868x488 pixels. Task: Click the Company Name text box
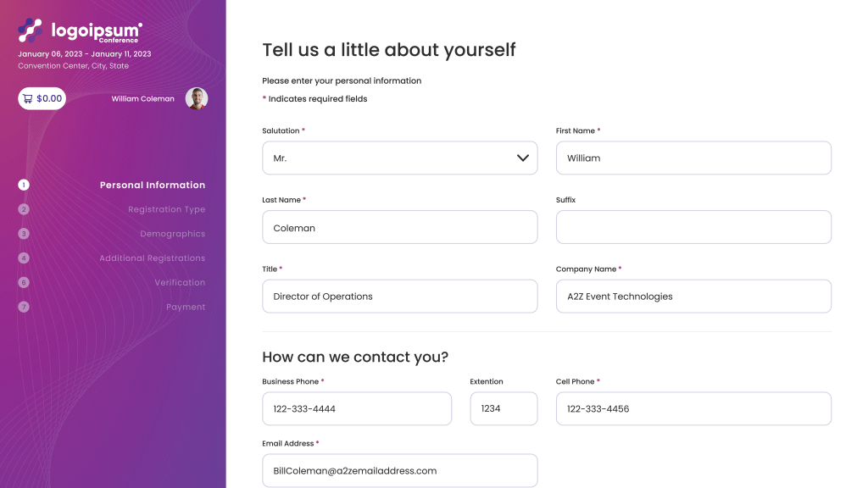(x=693, y=297)
